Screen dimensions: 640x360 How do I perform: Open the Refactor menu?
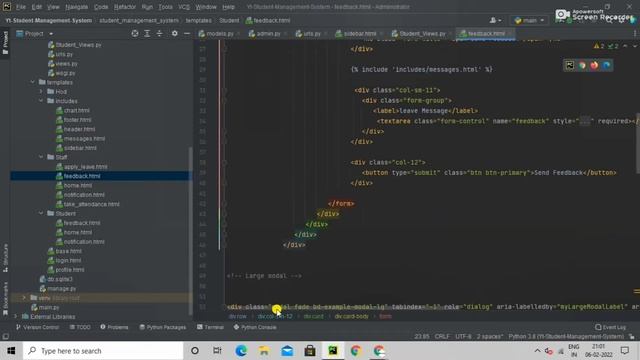(x=125, y=7)
